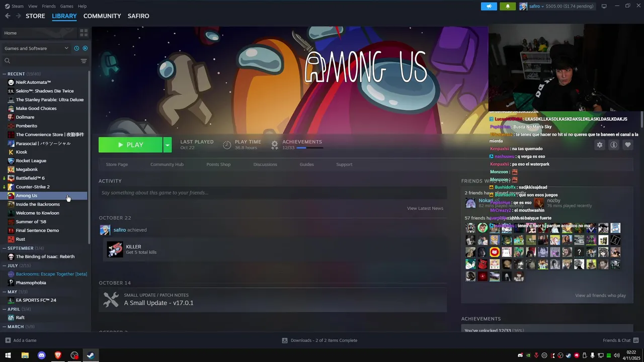Open Windows Start menu
The height and width of the screenshot is (362, 644).
tap(8, 355)
